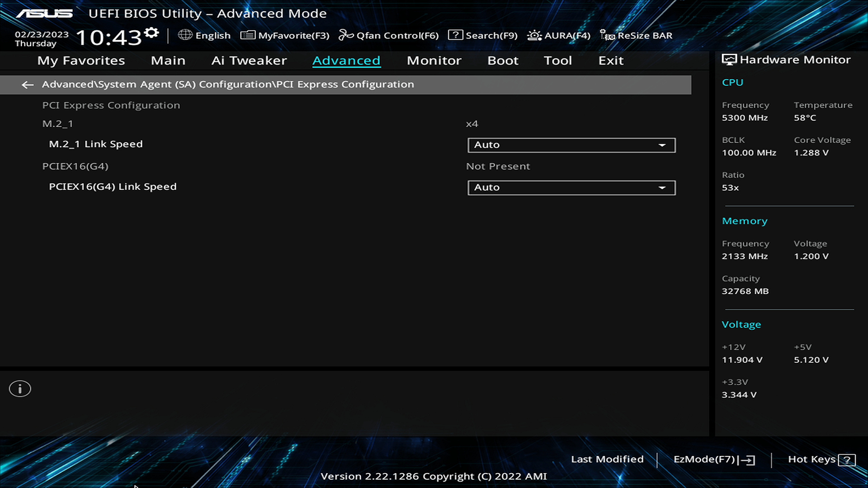Click the info circle icon
This screenshot has height=488, width=868.
pyautogui.click(x=20, y=389)
